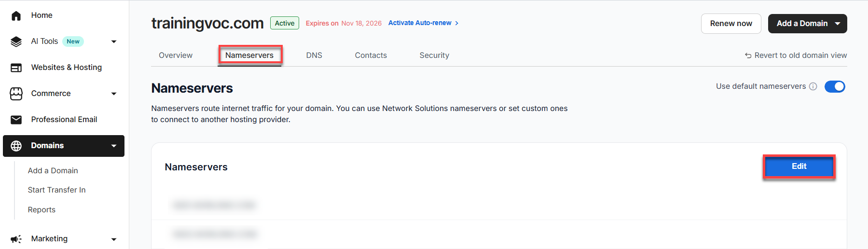Image resolution: width=868 pixels, height=249 pixels.
Task: Open the Security tab
Action: coord(434,55)
